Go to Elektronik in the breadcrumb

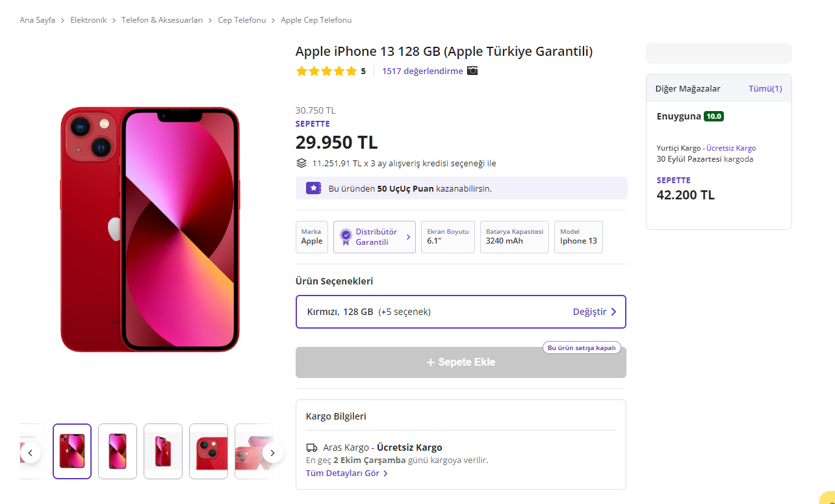(88, 20)
